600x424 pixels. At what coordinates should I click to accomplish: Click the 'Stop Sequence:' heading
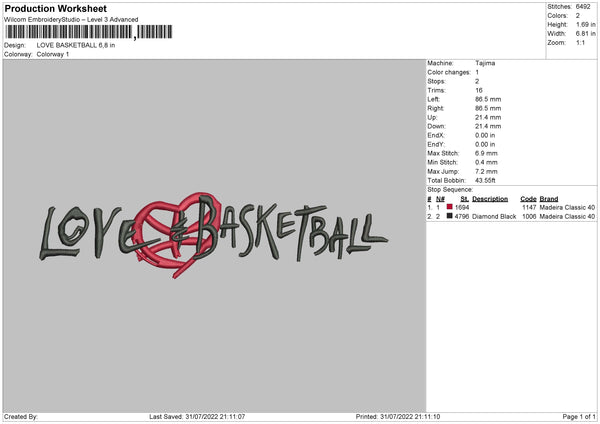pyautogui.click(x=450, y=190)
